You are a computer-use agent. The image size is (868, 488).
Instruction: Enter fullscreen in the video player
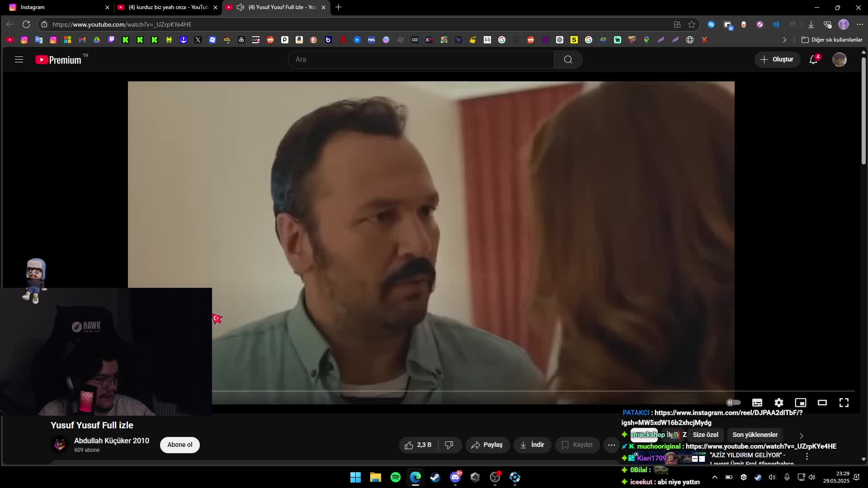tap(844, 403)
